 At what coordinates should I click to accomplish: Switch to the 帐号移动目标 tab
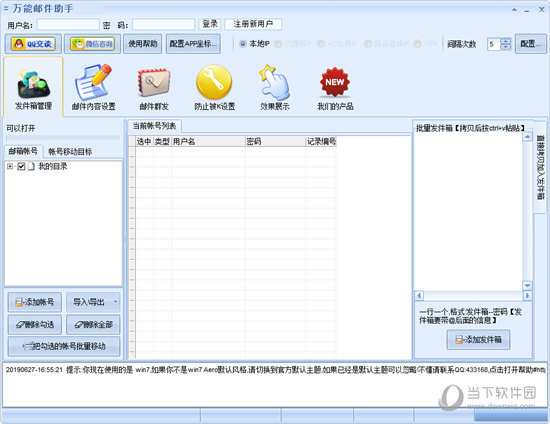(x=70, y=152)
